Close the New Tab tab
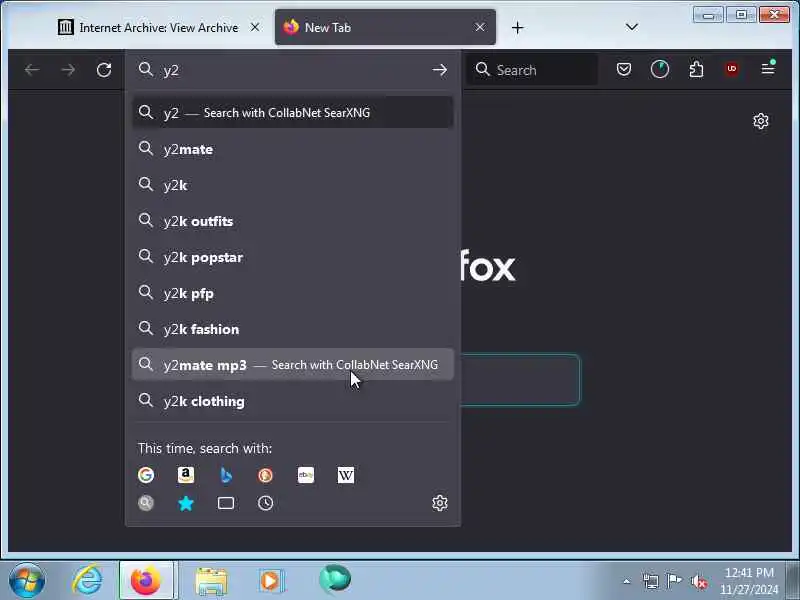 pyautogui.click(x=480, y=27)
